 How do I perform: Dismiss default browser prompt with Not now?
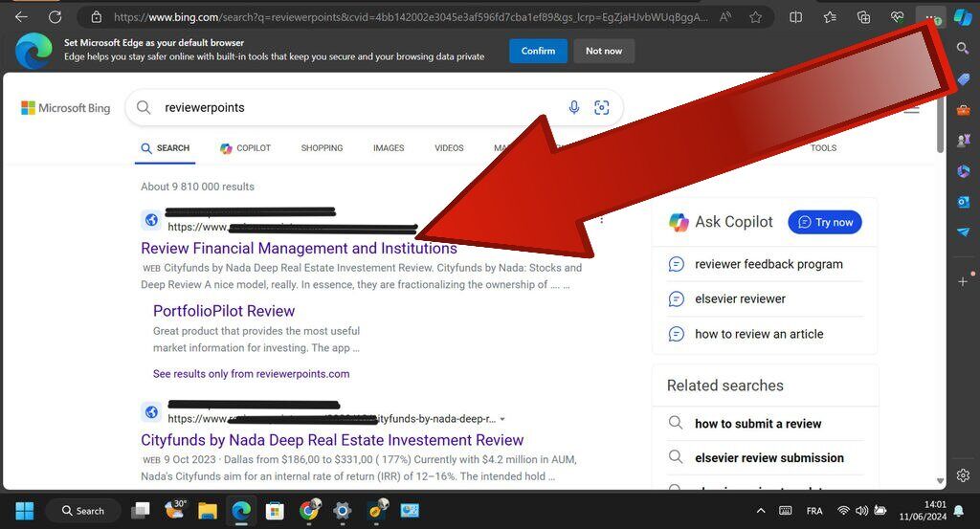click(x=604, y=51)
